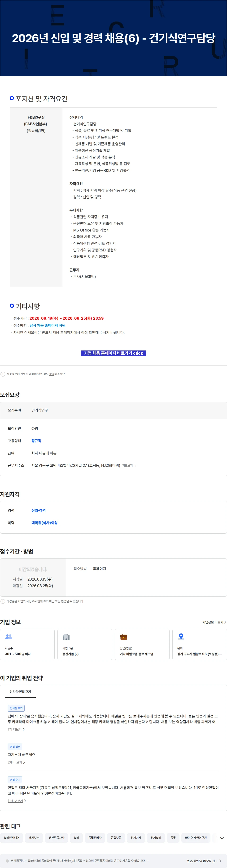Image resolution: width=227 pixels, height=868 pixels.
Task: Click the 301 ~ 500명 이하 text
Action: click(x=18, y=654)
